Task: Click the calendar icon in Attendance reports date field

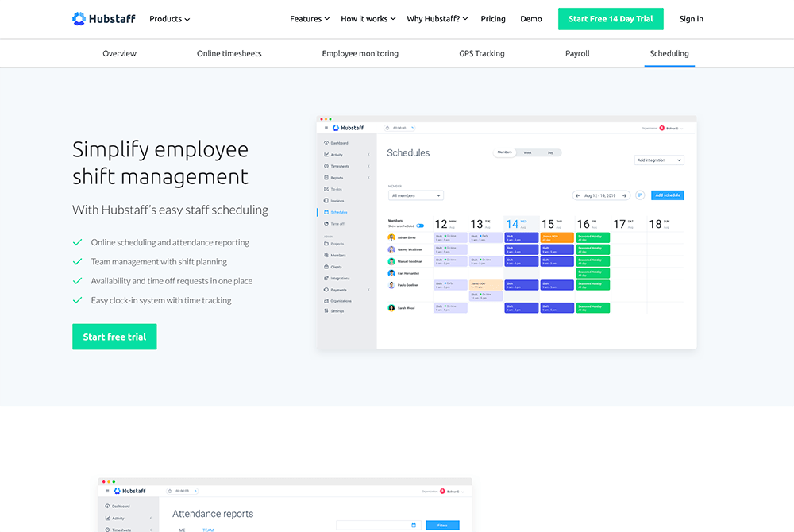Action: (414, 526)
